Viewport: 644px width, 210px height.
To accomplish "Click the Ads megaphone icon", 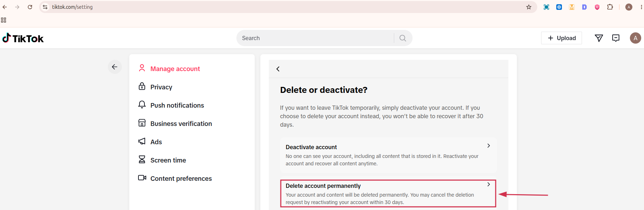I will (142, 141).
